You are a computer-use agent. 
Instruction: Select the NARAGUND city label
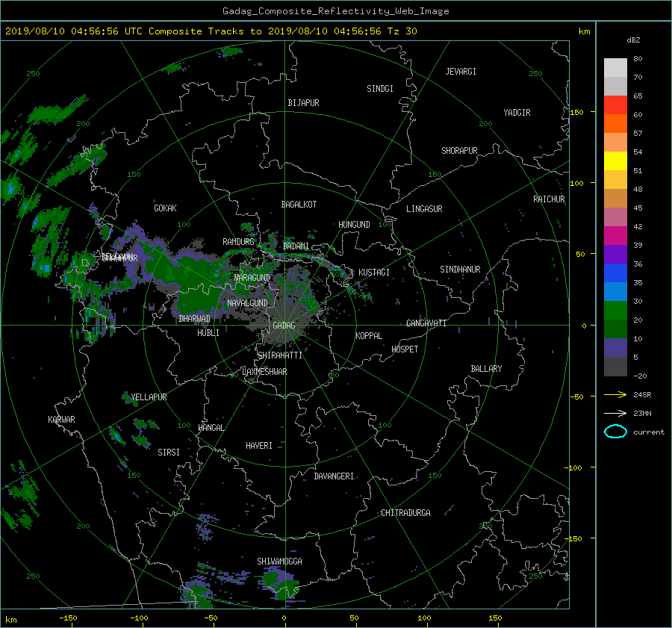click(252, 277)
